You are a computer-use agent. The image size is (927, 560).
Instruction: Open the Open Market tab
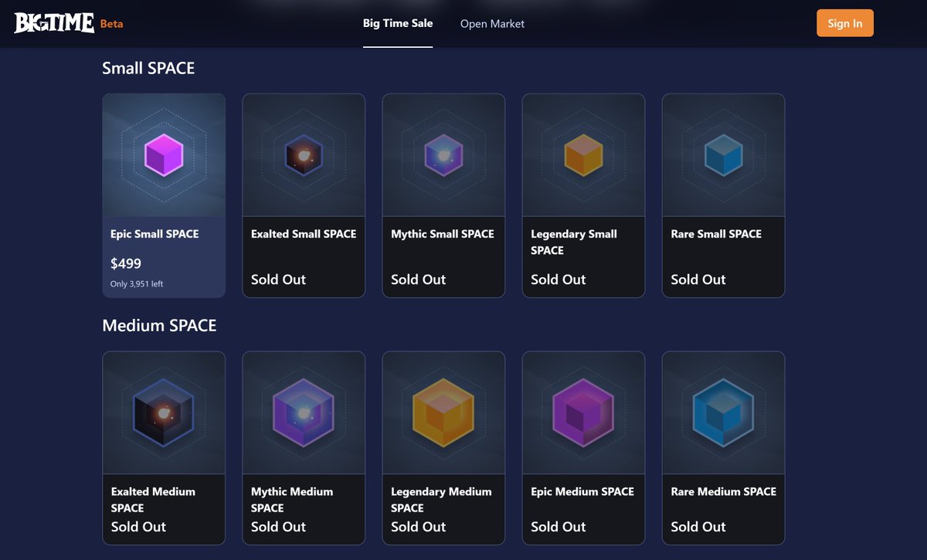click(x=492, y=23)
